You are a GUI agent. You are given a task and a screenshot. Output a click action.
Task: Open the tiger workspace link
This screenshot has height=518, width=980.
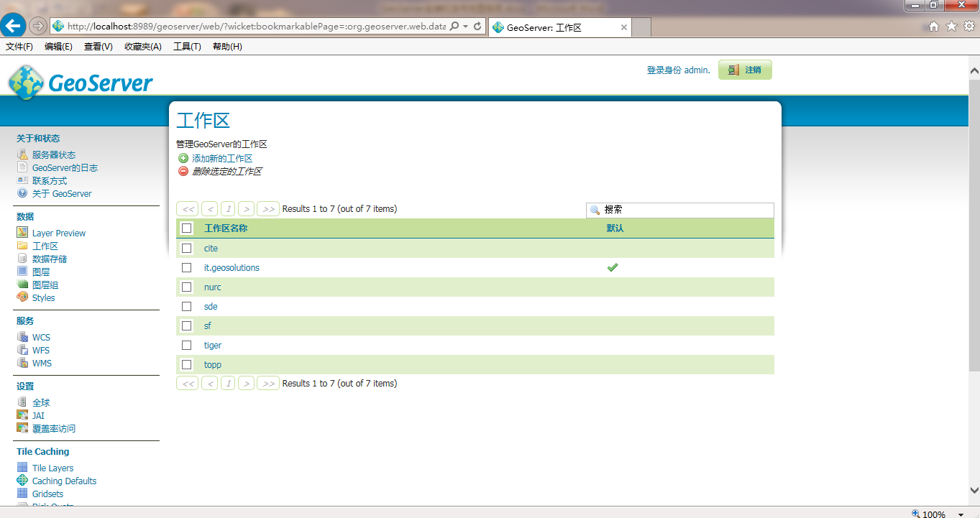coord(213,345)
